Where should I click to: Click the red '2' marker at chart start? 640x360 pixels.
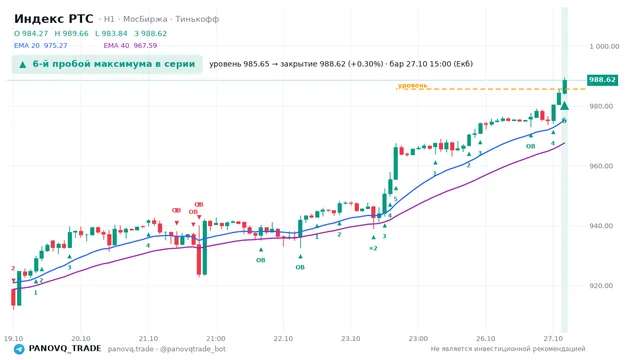13,268
